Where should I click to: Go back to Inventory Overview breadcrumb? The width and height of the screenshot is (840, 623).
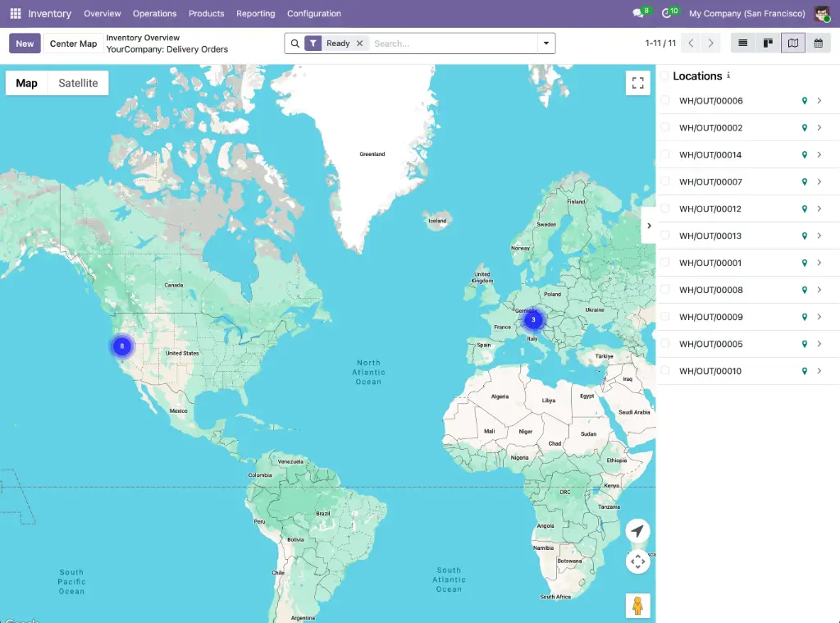pos(143,38)
